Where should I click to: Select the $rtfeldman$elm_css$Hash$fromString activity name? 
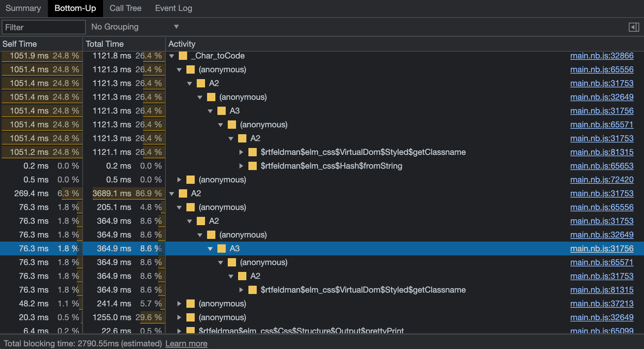point(331,166)
